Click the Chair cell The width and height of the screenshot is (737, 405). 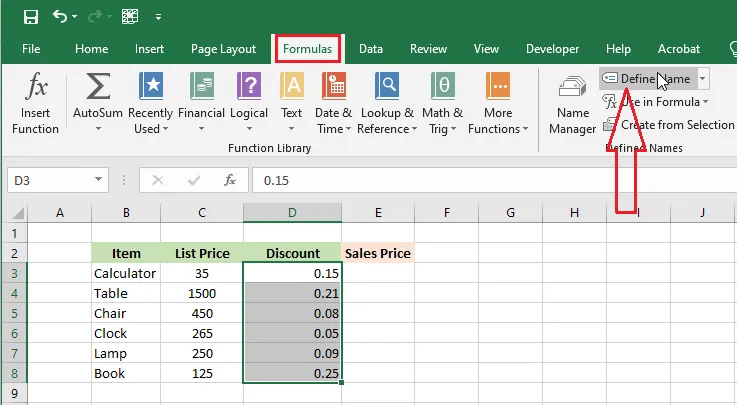[x=126, y=313]
